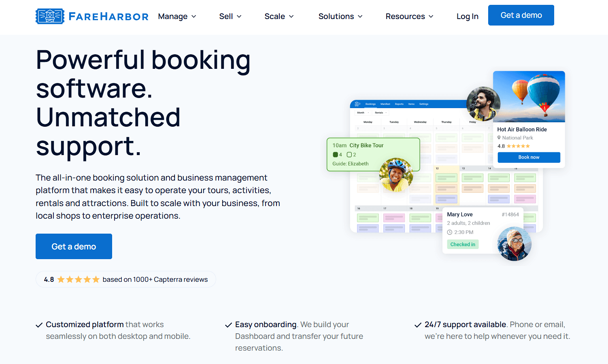Screen dimensions: 608x364
Task: Click the location pin beside National Park
Action: [x=499, y=138]
